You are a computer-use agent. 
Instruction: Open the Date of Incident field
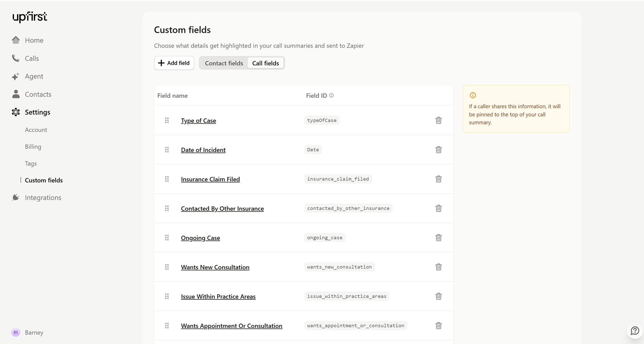point(203,150)
